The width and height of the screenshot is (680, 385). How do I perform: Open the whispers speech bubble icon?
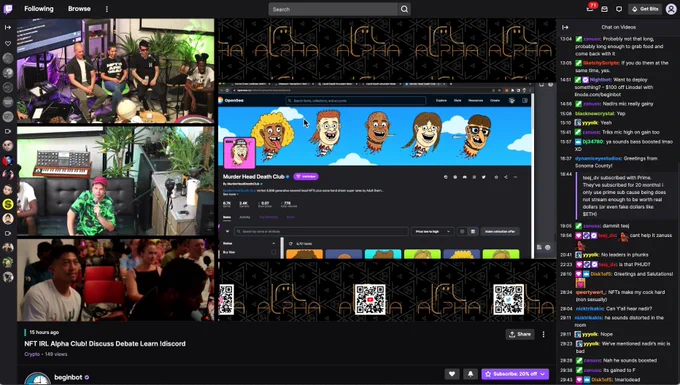(x=619, y=9)
